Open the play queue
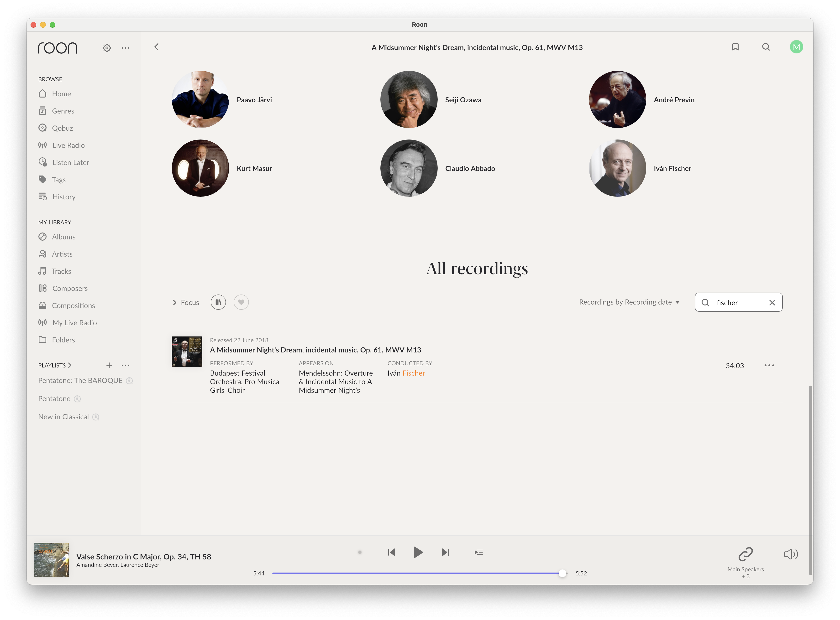The height and width of the screenshot is (620, 840). [x=478, y=553]
